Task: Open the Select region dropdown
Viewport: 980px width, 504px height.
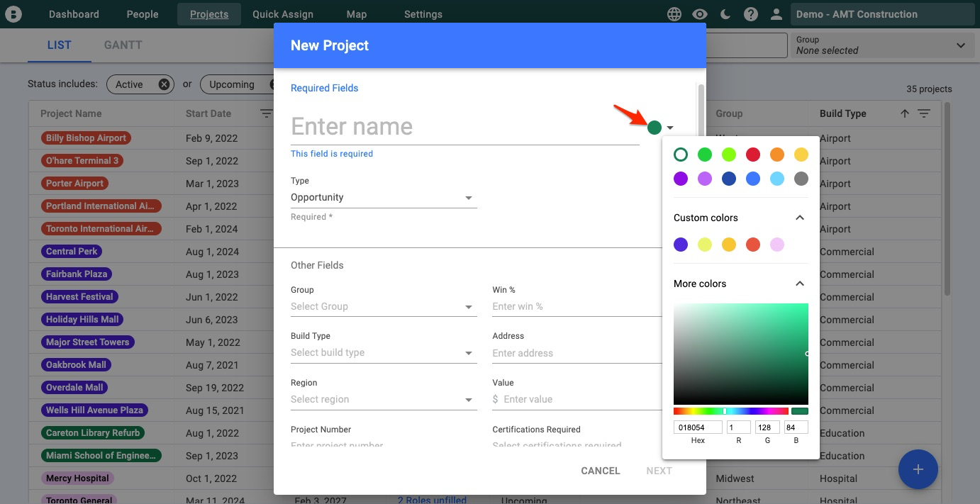Action: click(x=384, y=399)
